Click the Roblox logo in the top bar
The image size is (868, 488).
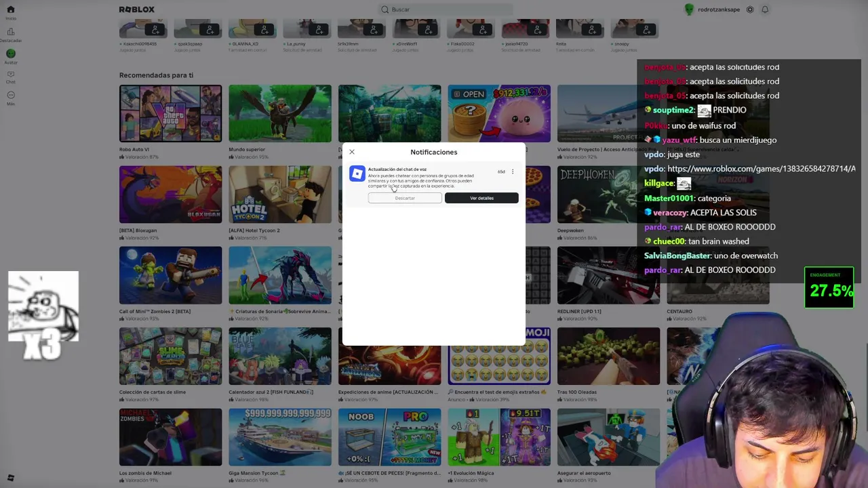click(x=137, y=9)
